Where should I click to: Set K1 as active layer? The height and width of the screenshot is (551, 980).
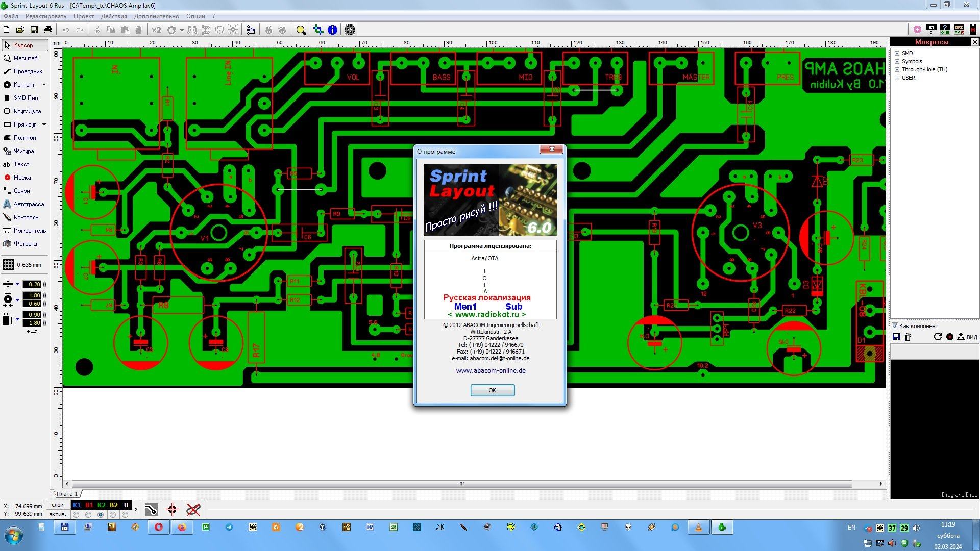[x=77, y=515]
